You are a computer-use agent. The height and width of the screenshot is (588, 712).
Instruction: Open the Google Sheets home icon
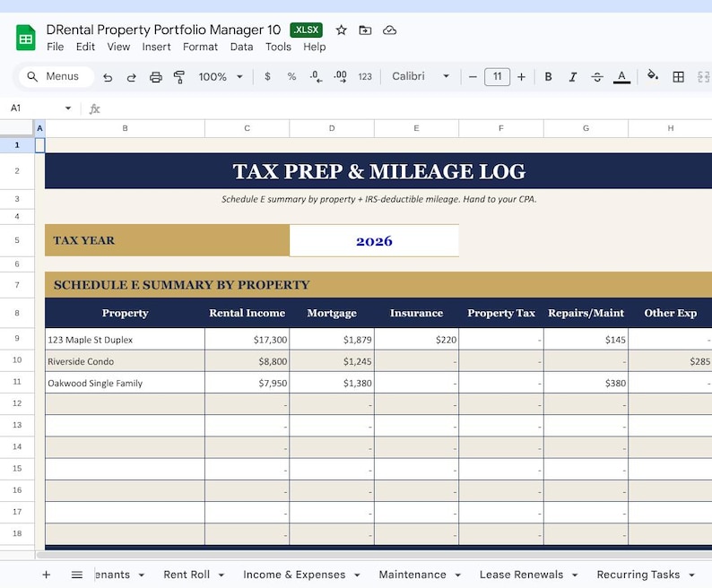[26, 38]
